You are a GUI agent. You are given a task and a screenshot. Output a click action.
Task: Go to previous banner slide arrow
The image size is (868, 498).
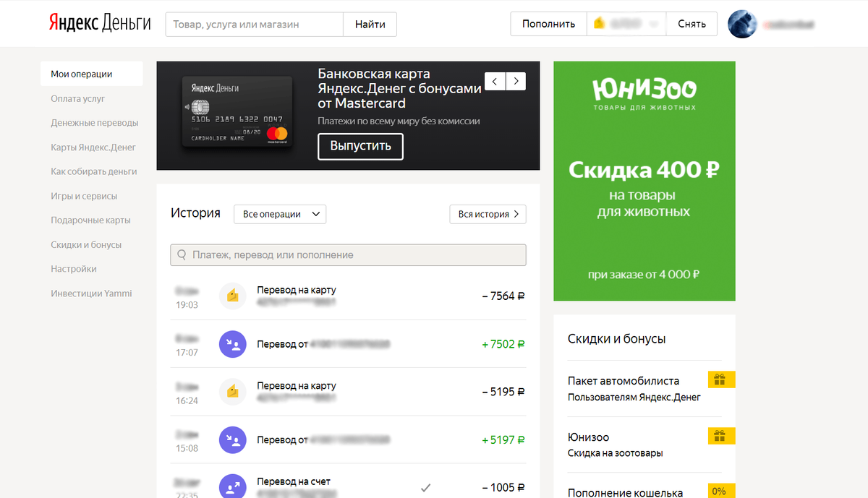pyautogui.click(x=495, y=81)
